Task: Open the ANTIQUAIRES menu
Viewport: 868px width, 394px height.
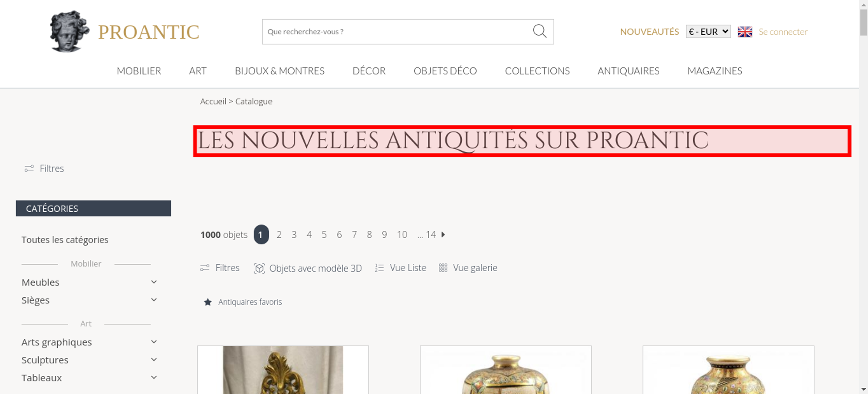Action: 628,71
